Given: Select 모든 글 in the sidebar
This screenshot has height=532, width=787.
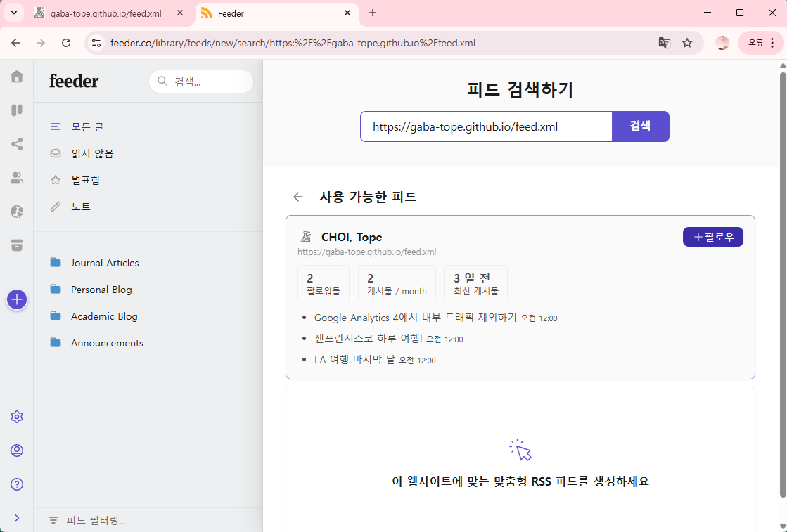Looking at the screenshot, I should (87, 127).
